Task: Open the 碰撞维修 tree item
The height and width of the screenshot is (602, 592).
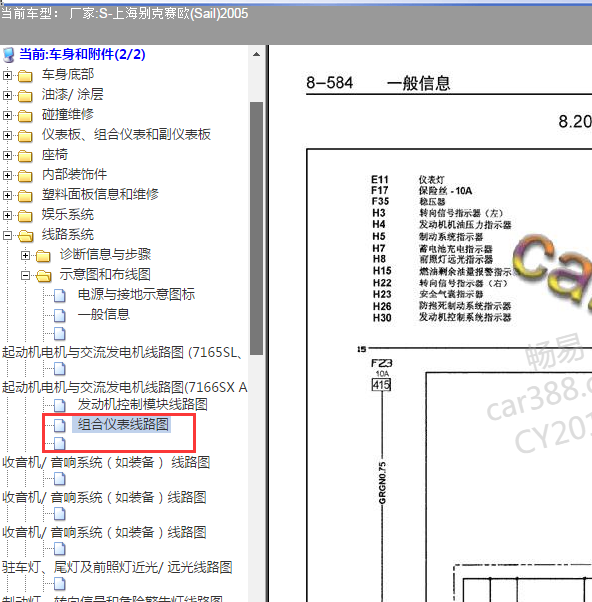Action: [x=68, y=114]
